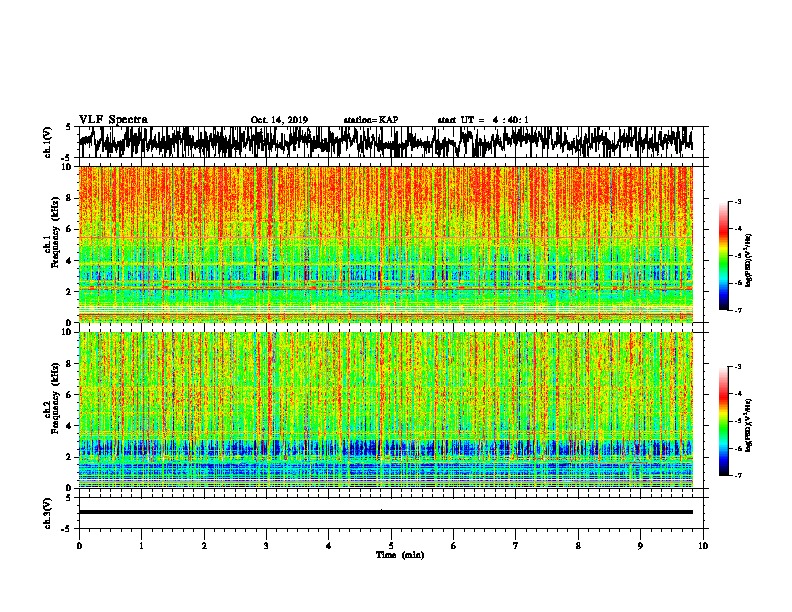Click the ch.2 frequency axis '4' tick label

click(x=70, y=426)
